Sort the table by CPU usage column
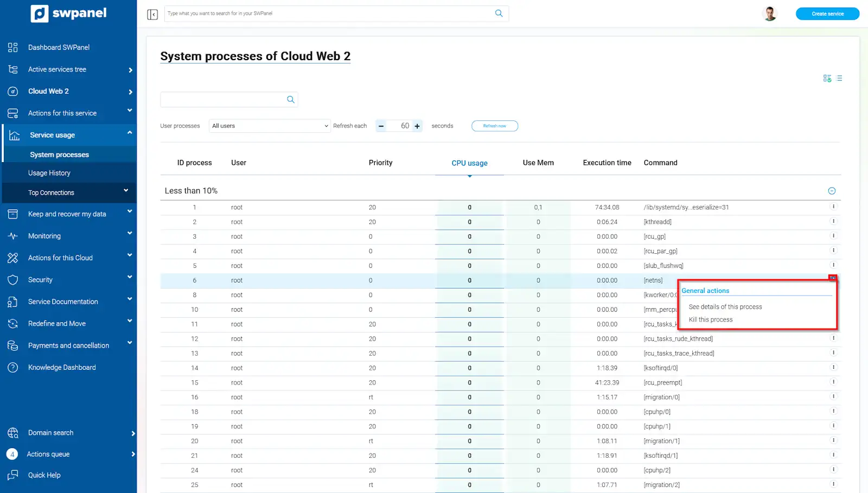Viewport: 868px width, 493px height. click(x=469, y=163)
